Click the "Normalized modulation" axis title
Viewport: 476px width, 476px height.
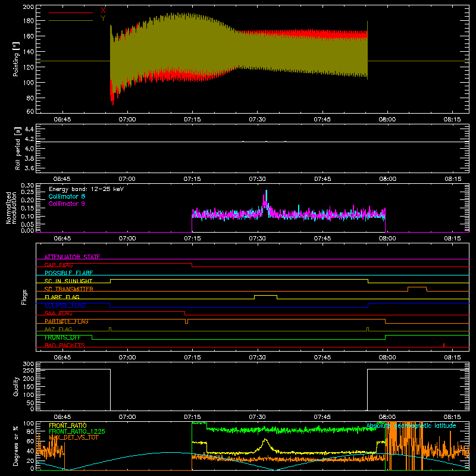[x=12, y=208]
